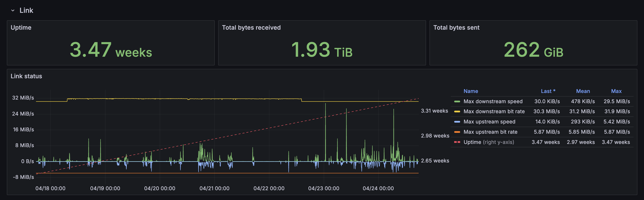644x200 pixels.
Task: Toggle Uptime (right y-axis) legend entry
Action: (x=488, y=142)
